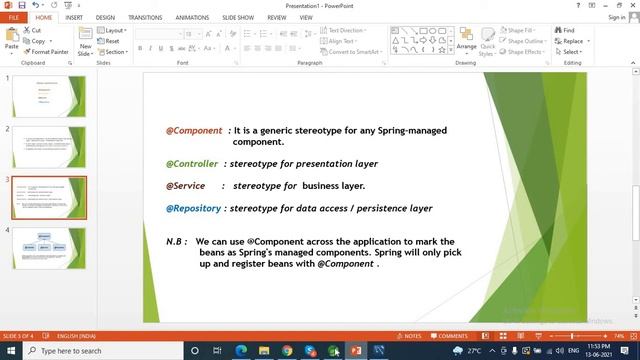
Task: Click NOTES in status bar
Action: 409,336
